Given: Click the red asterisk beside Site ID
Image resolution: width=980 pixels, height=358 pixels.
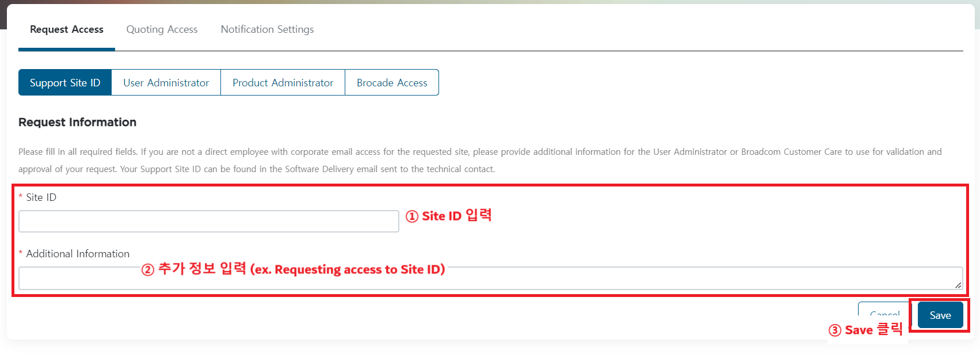Looking at the screenshot, I should click(x=21, y=197).
